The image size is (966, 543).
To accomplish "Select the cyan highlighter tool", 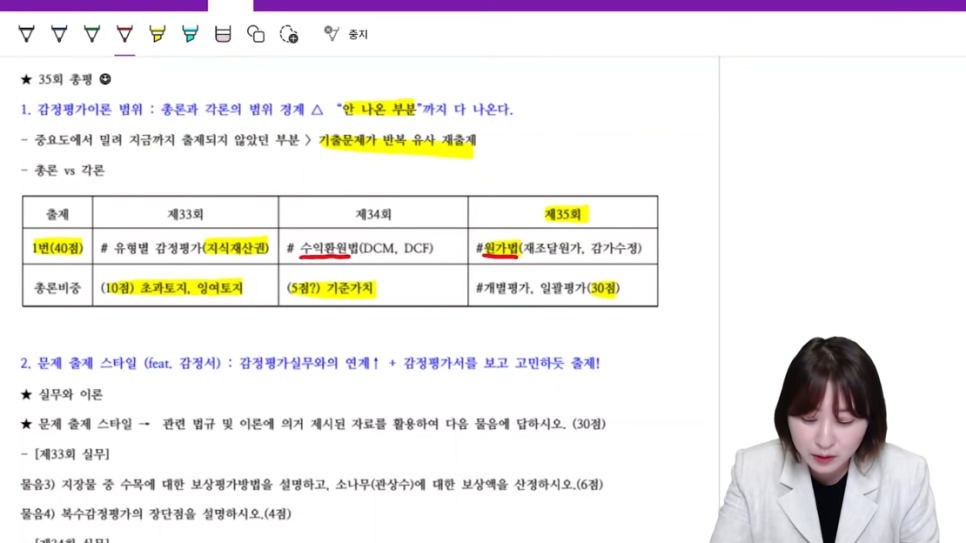I will click(190, 34).
